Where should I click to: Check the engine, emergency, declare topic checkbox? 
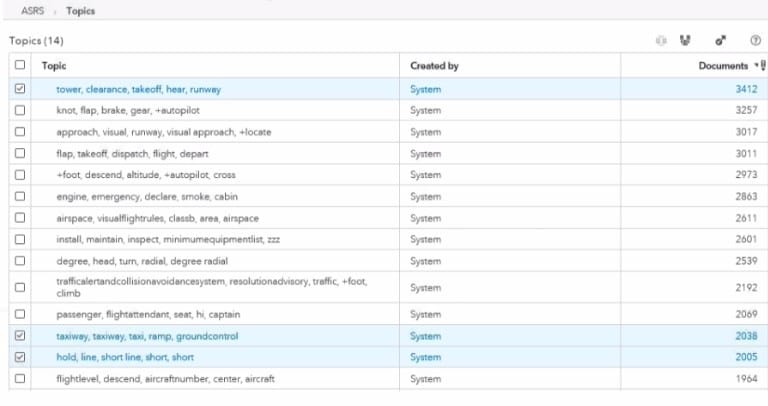21,197
